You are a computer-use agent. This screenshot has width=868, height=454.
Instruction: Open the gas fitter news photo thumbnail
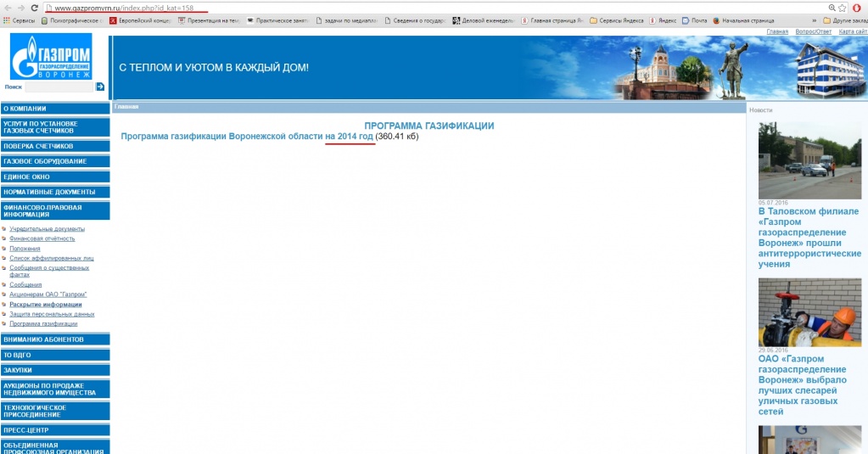pos(809,312)
